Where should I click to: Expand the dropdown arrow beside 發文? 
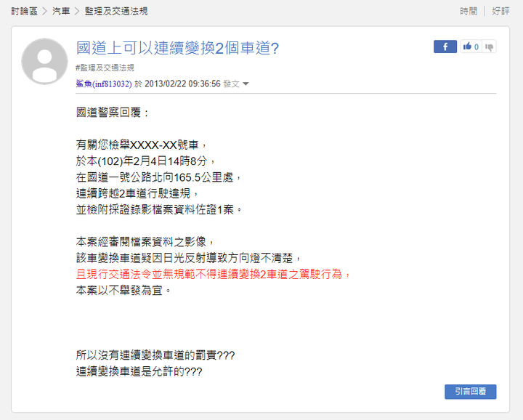[x=246, y=84]
